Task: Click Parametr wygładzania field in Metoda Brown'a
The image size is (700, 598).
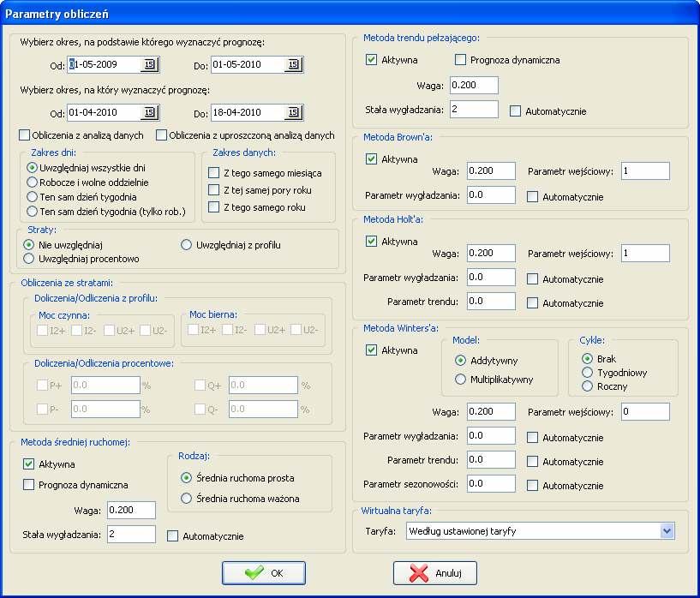Action: pos(491,195)
